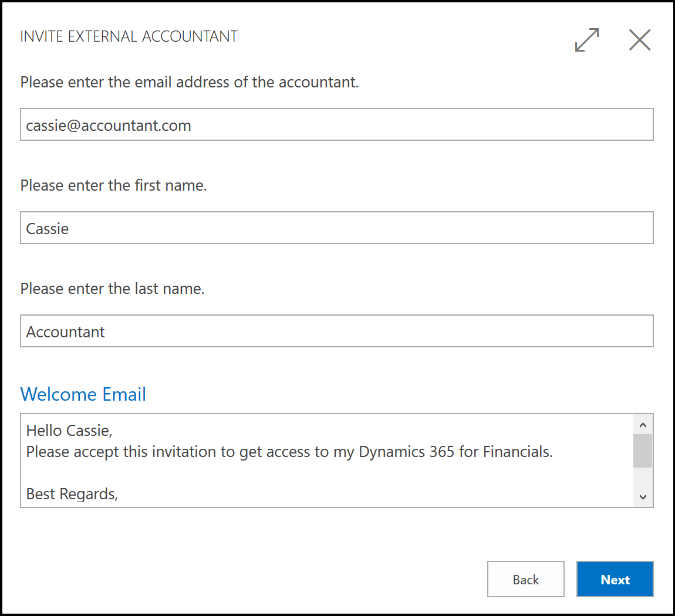Image resolution: width=675 pixels, height=616 pixels.
Task: Select the text cassie@accountant.com
Action: [x=108, y=124]
